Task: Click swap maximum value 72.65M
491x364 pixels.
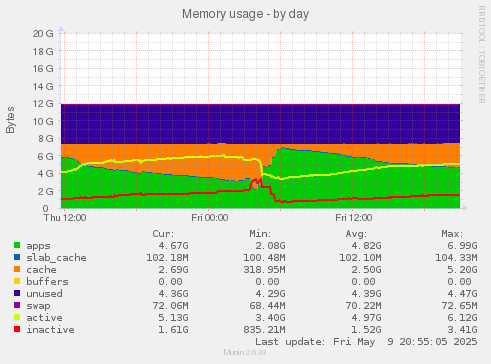Action: (459, 306)
